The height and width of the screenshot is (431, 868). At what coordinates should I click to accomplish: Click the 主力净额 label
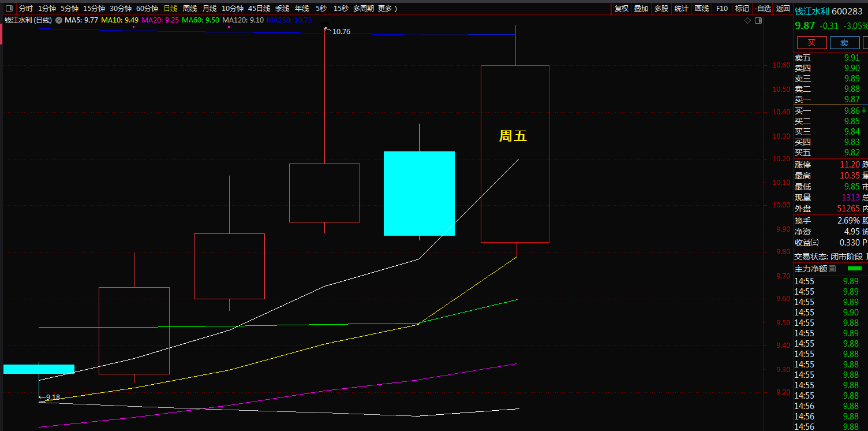811,269
